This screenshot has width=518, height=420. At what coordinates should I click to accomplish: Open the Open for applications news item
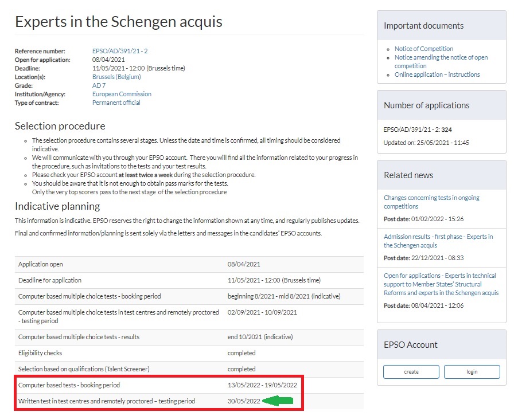[x=441, y=284]
